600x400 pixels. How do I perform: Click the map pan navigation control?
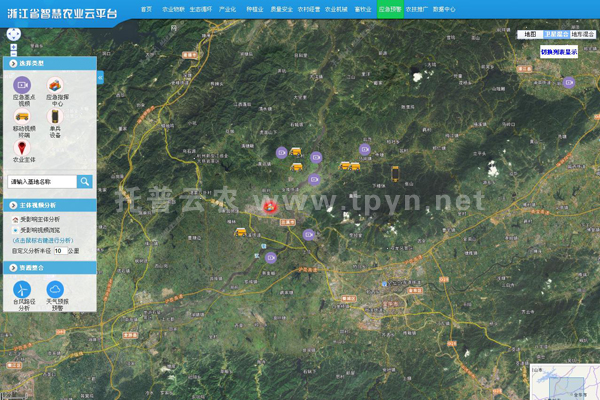13,33
